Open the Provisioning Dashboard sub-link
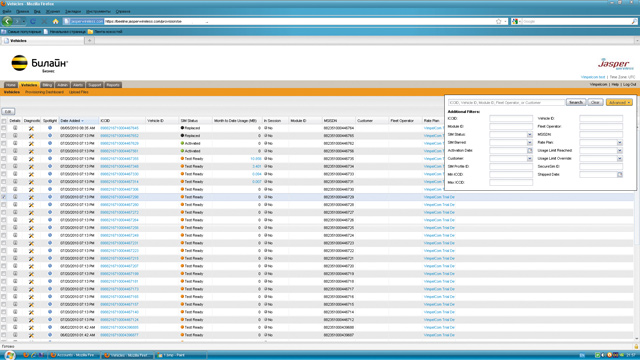This screenshot has width=640, height=360. pyautogui.click(x=44, y=92)
